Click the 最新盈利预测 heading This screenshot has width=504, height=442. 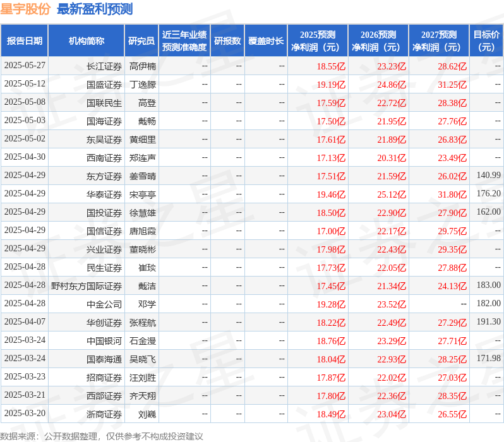coord(95,9)
